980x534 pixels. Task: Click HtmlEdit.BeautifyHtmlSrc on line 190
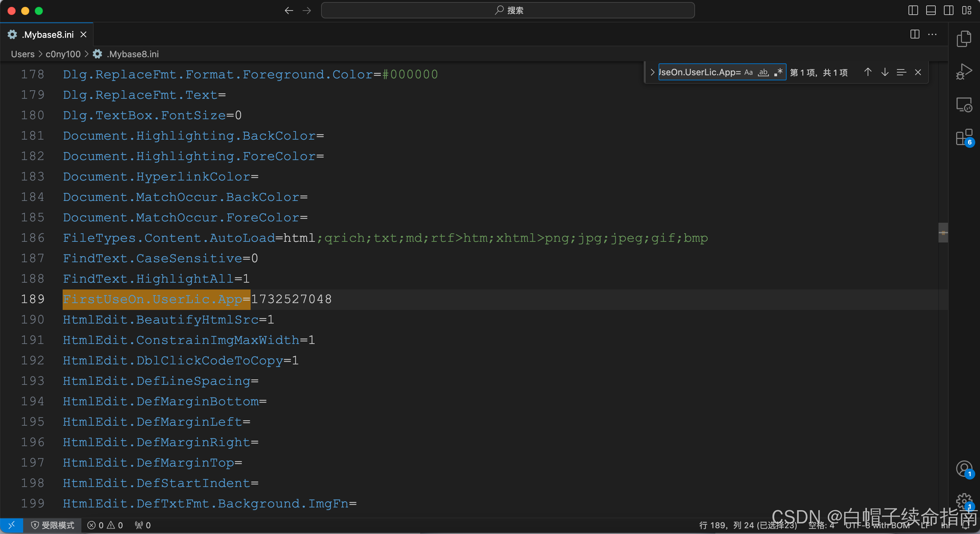tap(160, 319)
